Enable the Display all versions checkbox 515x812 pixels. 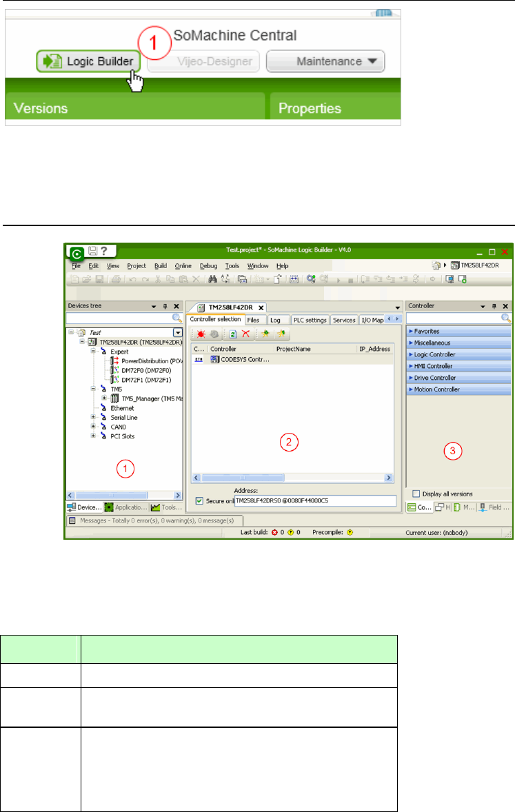[x=416, y=494]
